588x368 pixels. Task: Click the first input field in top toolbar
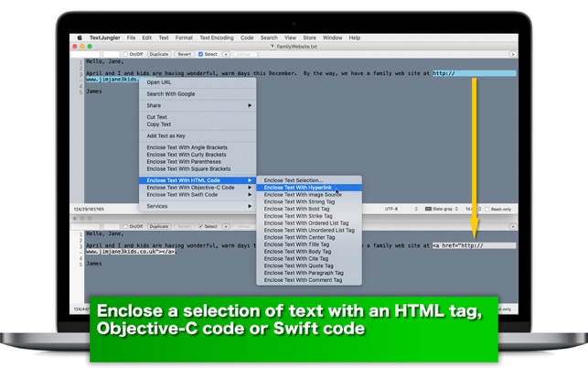coord(85,54)
